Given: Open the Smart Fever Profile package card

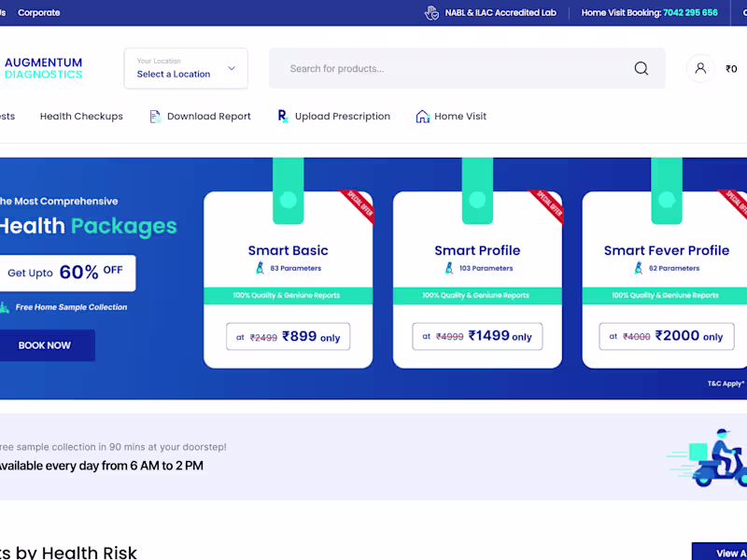Looking at the screenshot, I should pos(665,279).
